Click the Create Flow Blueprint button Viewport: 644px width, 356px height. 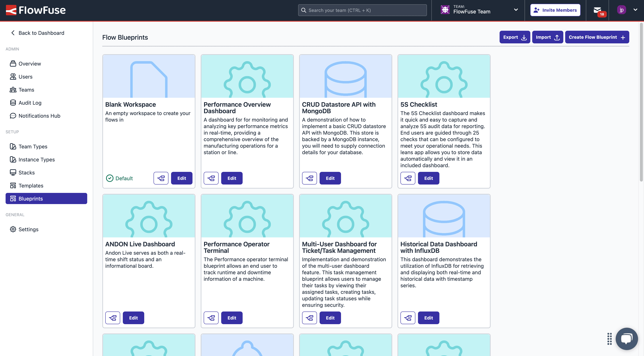pos(597,37)
